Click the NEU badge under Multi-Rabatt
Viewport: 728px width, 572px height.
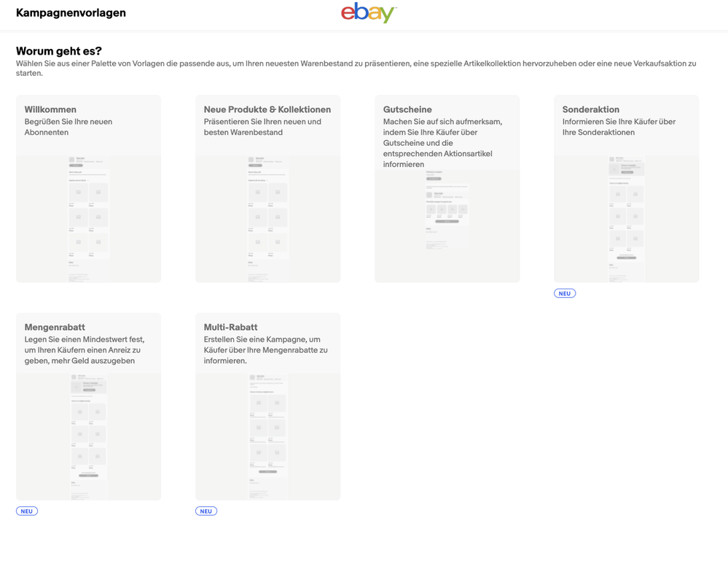[x=206, y=512]
